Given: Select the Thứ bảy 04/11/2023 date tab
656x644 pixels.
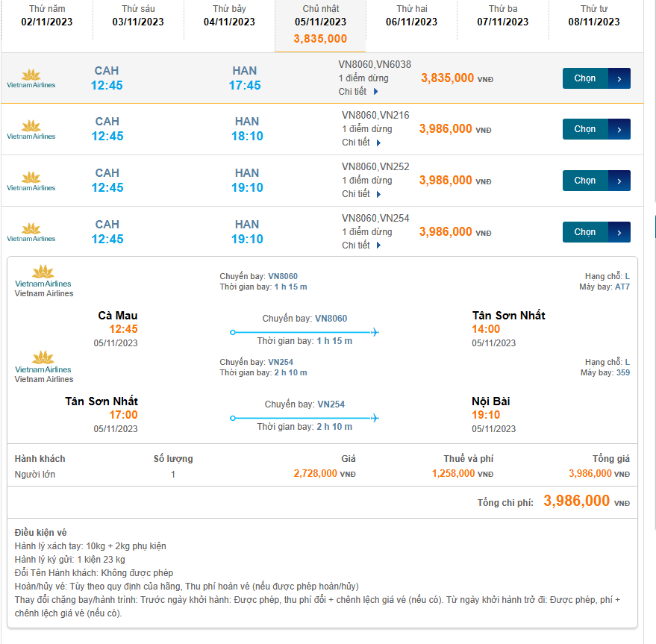Looking at the screenshot, I should point(229,16).
